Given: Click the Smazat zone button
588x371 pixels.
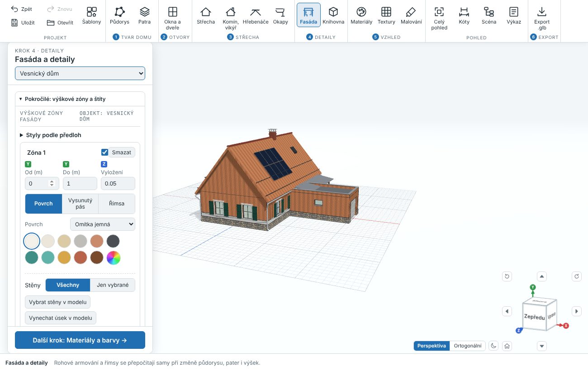Looking at the screenshot, I should point(122,152).
